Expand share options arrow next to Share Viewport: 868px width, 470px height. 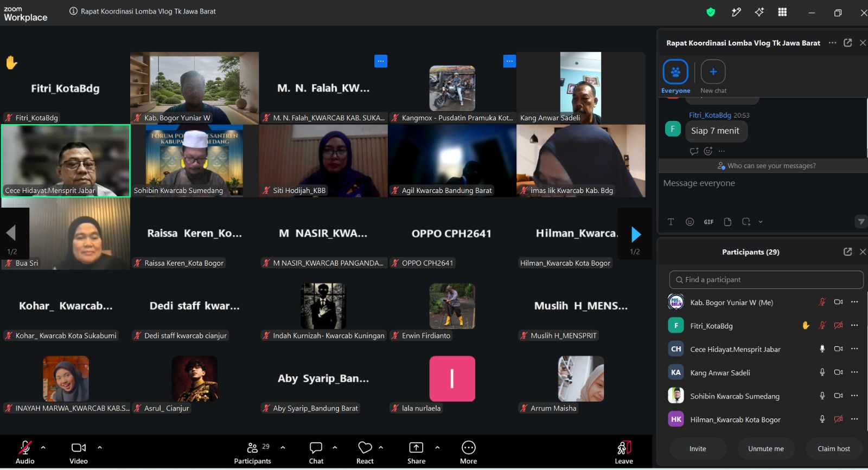tap(437, 448)
